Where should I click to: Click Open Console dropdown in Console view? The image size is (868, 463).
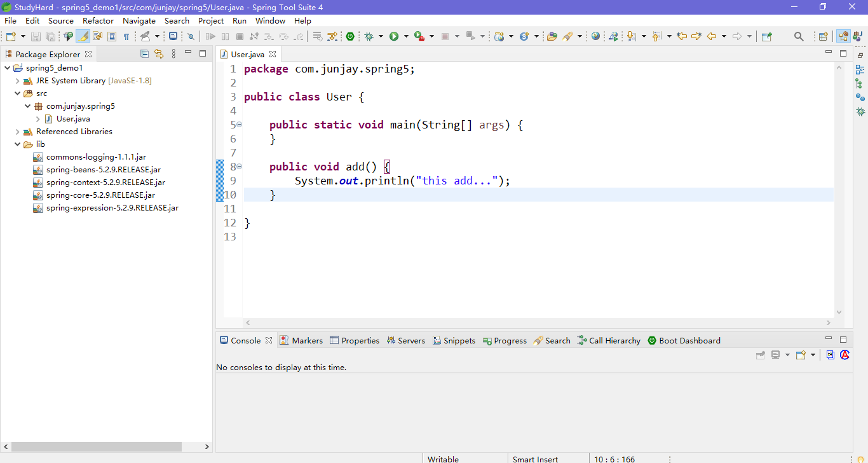click(x=813, y=355)
